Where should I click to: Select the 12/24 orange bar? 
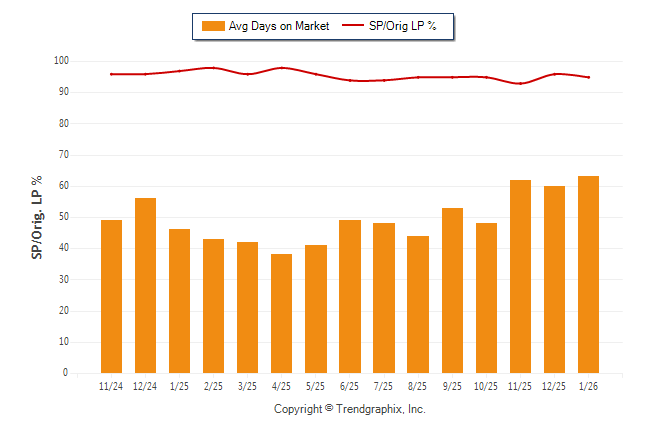145,285
